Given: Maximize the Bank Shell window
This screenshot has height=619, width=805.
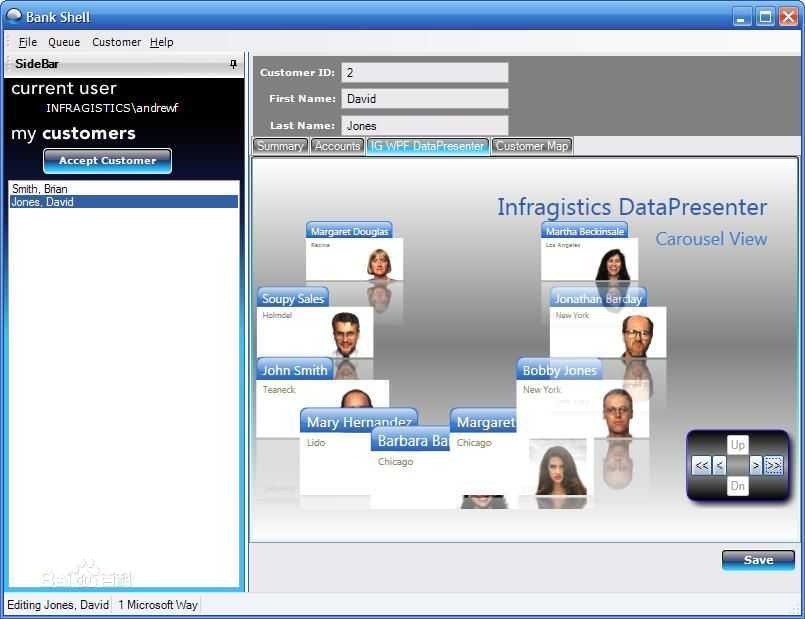Looking at the screenshot, I should [x=765, y=17].
